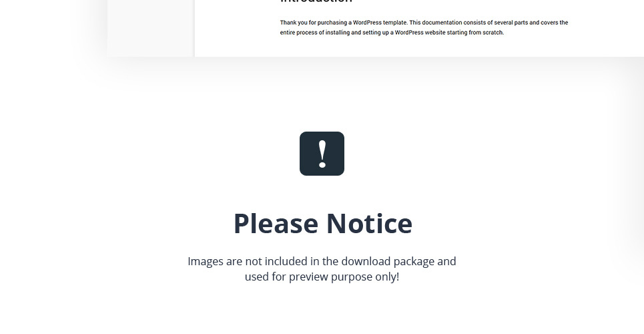Viewport: 644px width, 334px height.
Task: Click the word "Please" in the heading
Action: [x=276, y=223]
